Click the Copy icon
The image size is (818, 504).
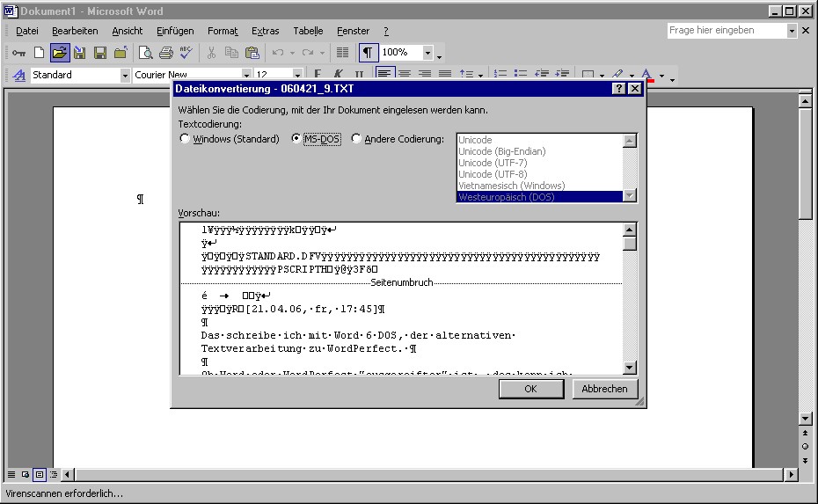231,53
